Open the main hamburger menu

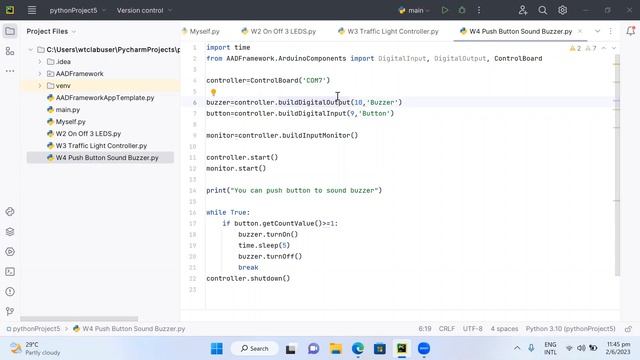[x=32, y=10]
